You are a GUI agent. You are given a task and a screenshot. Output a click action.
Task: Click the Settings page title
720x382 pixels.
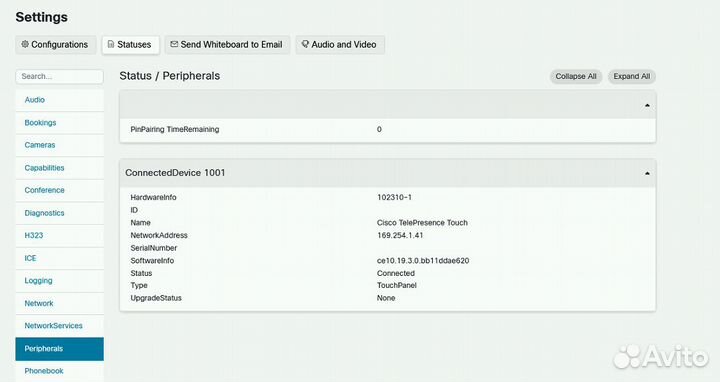tap(42, 17)
